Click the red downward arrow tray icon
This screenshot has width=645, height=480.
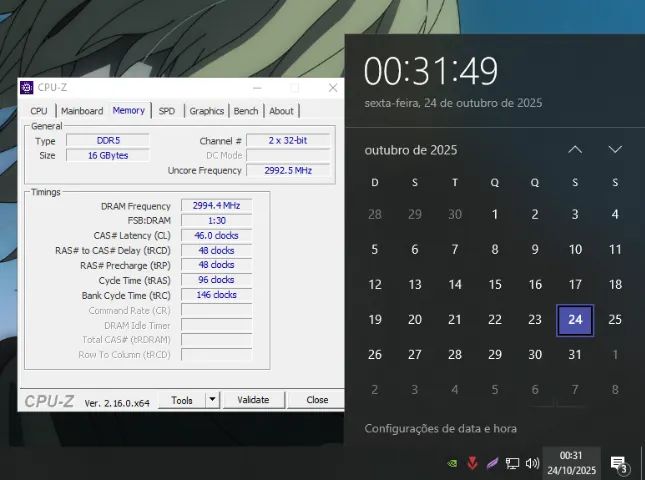click(472, 464)
